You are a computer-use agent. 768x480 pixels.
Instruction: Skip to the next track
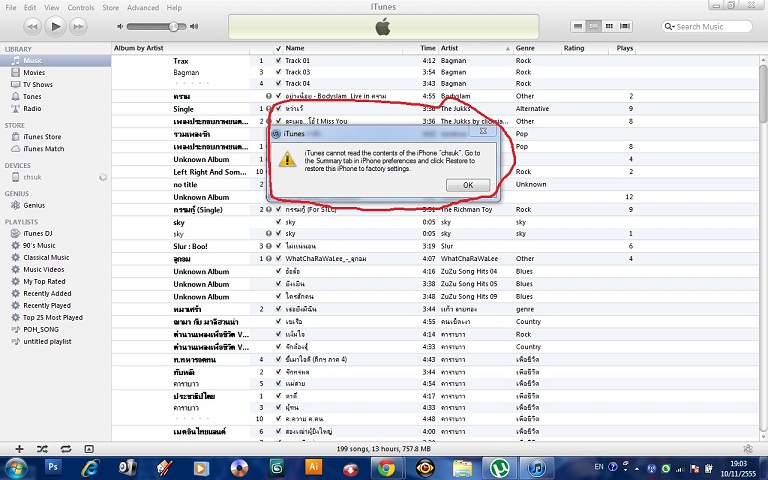(x=78, y=26)
